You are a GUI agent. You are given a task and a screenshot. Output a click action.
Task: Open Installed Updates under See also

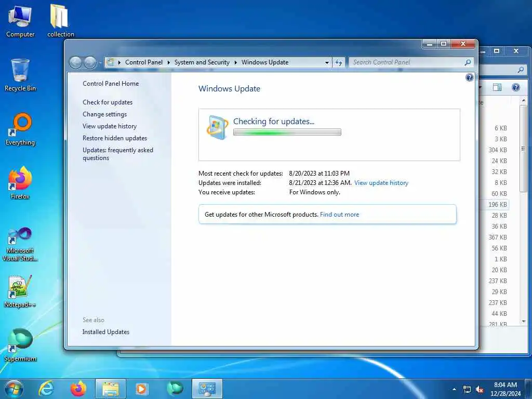(x=106, y=332)
